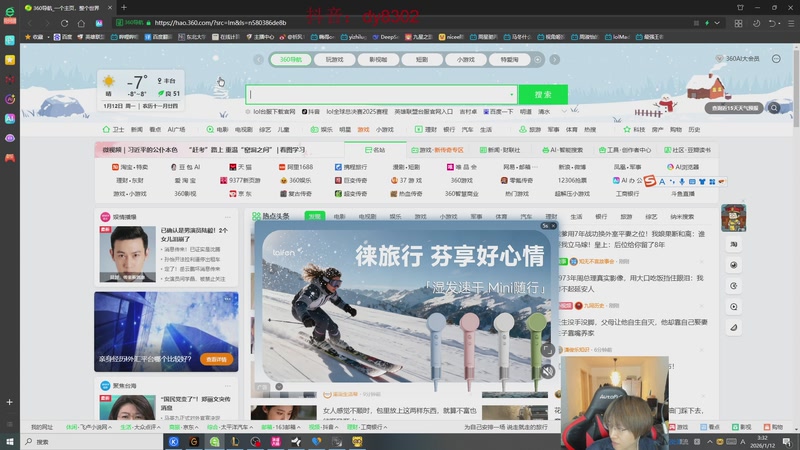
Task: Click the Sogou input method S icon
Action: (x=649, y=181)
